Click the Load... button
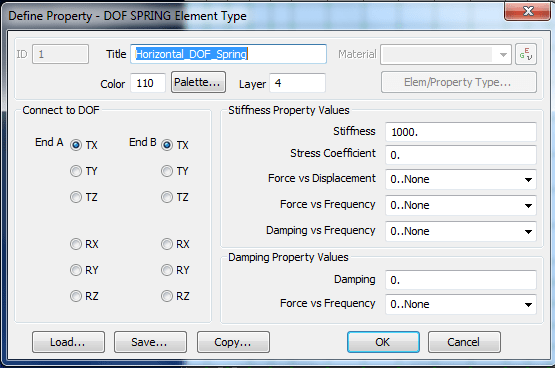 pyautogui.click(x=68, y=342)
